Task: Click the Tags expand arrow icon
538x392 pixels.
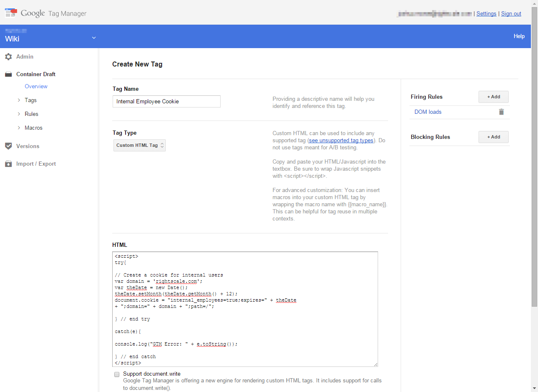Action: click(x=19, y=100)
